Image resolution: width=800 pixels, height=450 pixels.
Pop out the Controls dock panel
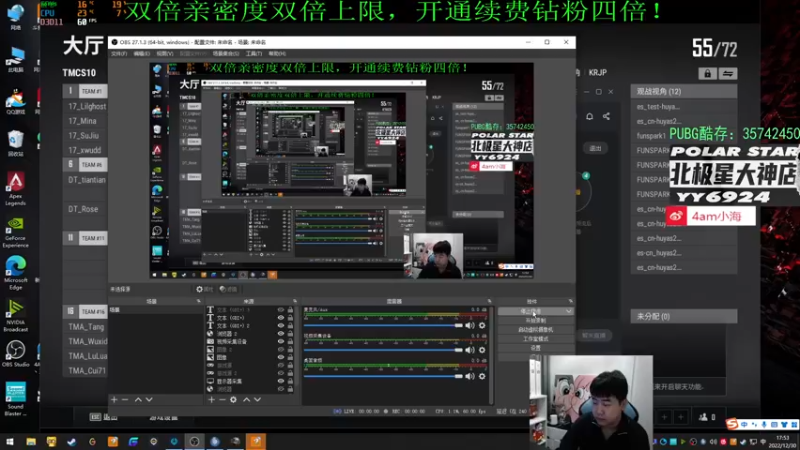(570, 302)
